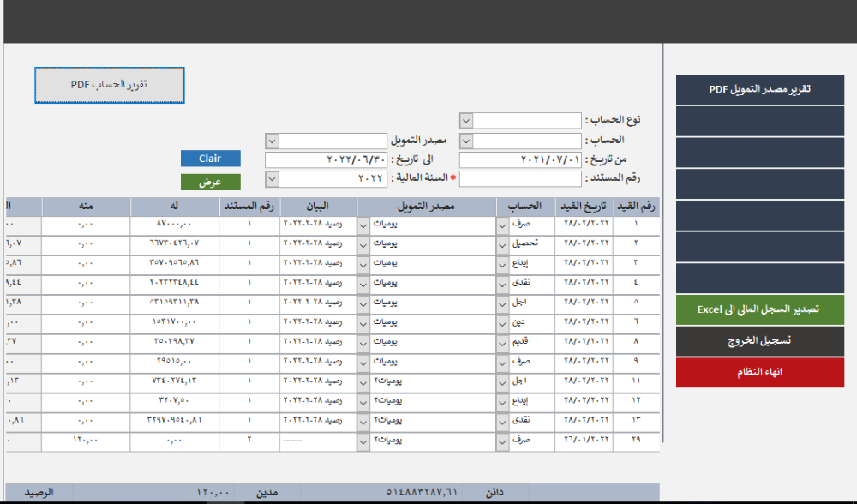
Task: Open the الحساب filter dropdown arrow
Action: tap(467, 140)
